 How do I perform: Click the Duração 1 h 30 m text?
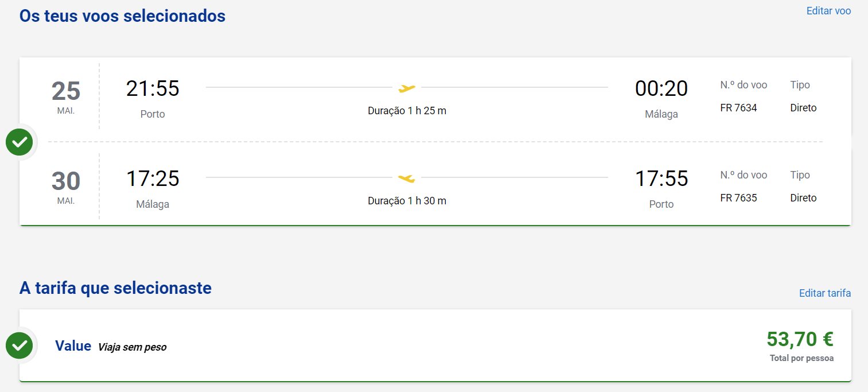pyautogui.click(x=407, y=201)
